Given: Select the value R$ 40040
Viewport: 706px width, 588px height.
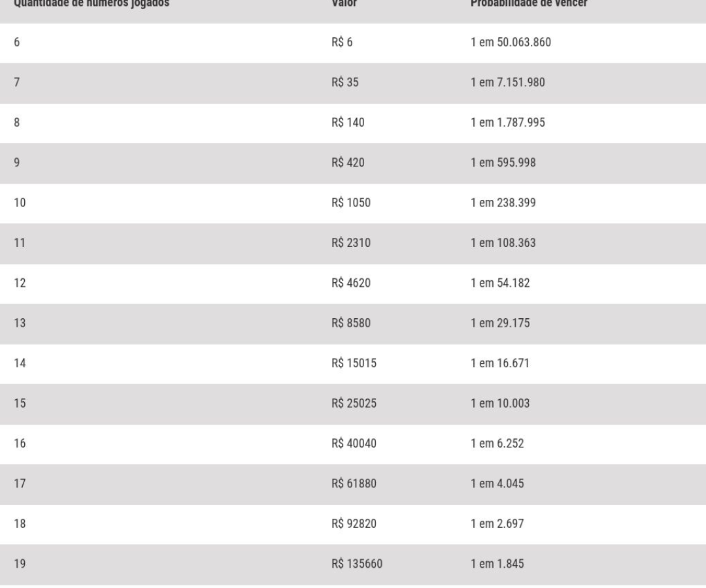Looking at the screenshot, I should click(354, 444).
